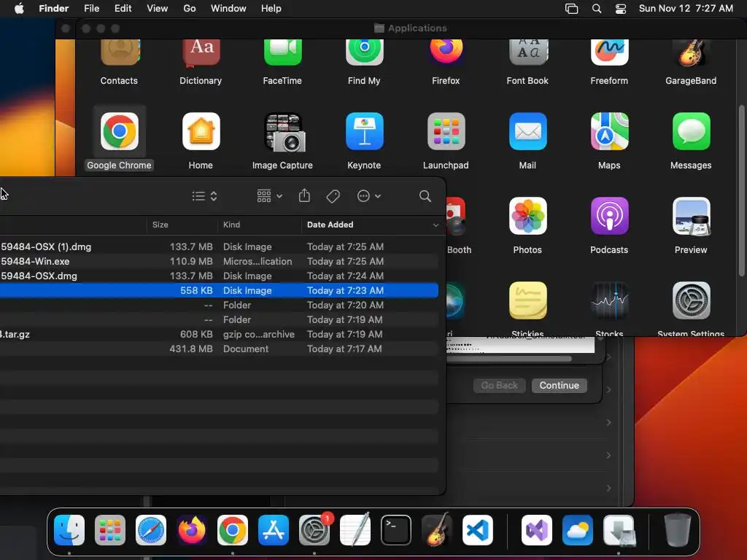
Task: Select the 431.8 MB Document row
Action: point(218,349)
